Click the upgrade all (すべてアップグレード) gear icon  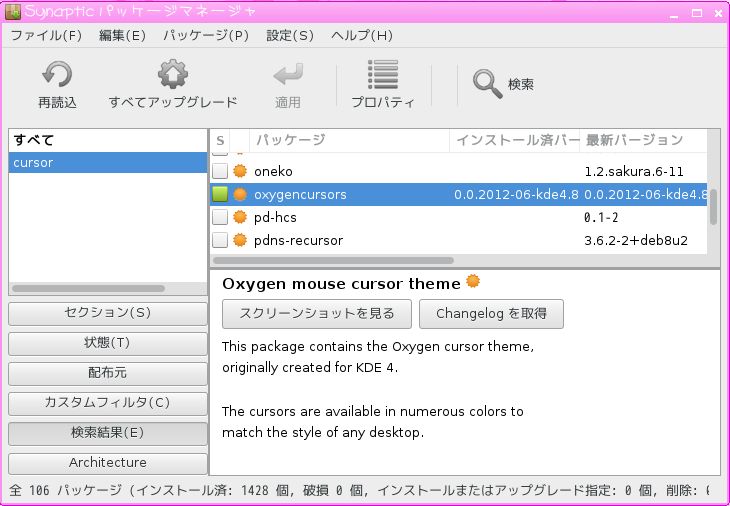click(173, 77)
